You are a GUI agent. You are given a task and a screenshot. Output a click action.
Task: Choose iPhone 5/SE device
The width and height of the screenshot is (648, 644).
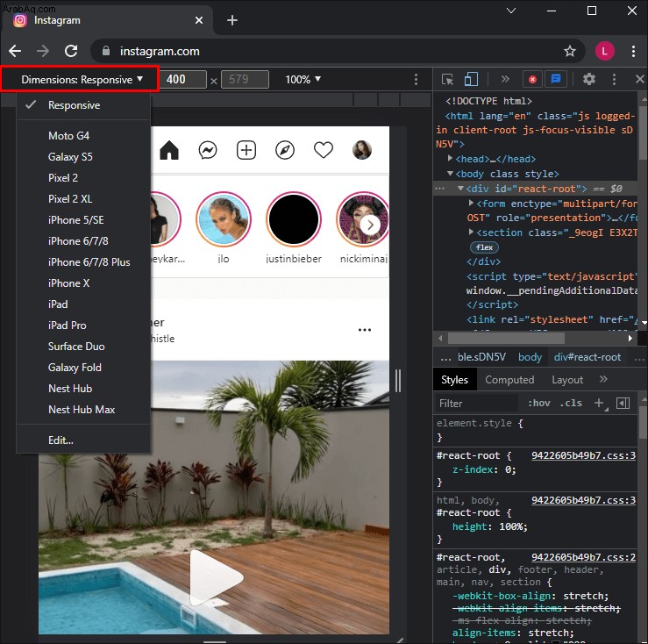coord(82,220)
